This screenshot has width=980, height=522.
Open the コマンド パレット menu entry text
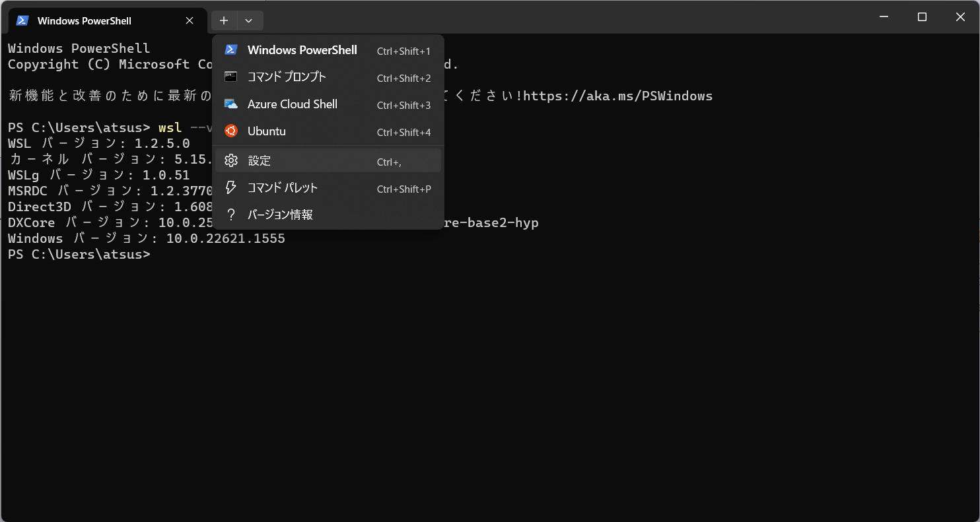tap(283, 188)
